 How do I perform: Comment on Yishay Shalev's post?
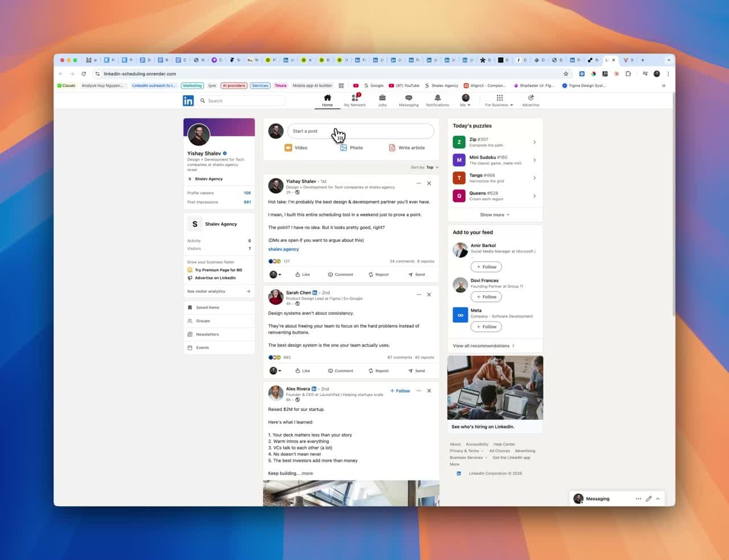(x=341, y=274)
